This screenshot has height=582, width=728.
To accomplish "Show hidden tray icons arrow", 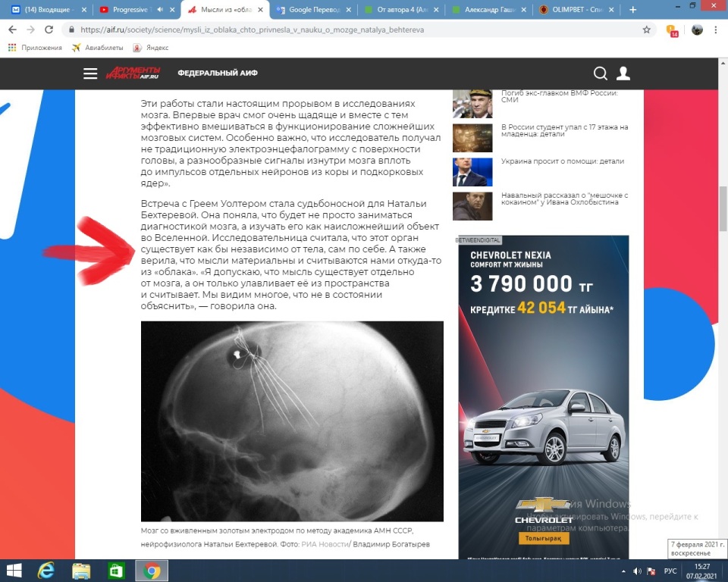I will pyautogui.click(x=623, y=571).
